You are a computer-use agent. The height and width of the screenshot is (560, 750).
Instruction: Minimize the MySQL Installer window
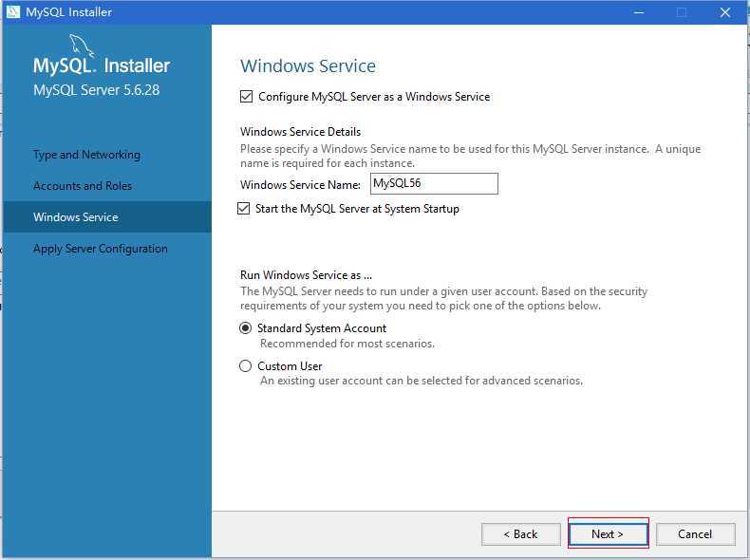[639, 12]
